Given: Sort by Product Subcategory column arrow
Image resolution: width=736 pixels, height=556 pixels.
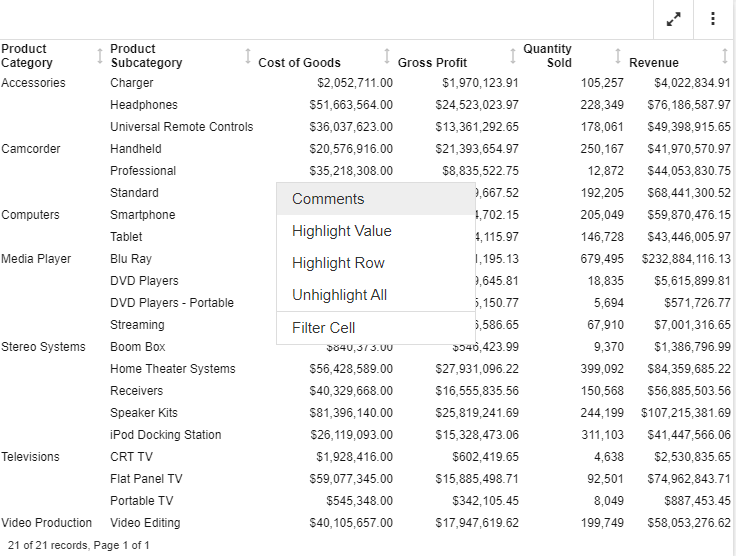Looking at the screenshot, I should point(247,56).
